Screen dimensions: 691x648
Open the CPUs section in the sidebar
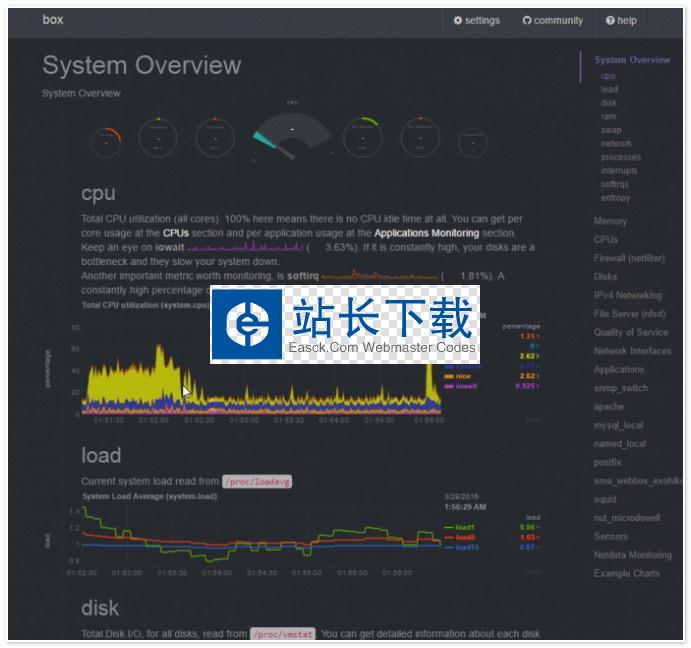(606, 239)
